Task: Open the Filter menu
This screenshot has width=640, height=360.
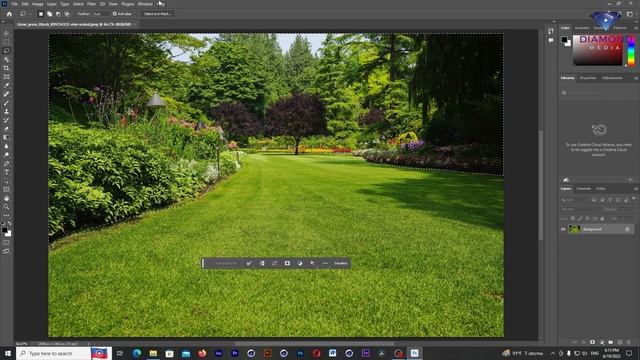Action: coord(91,4)
